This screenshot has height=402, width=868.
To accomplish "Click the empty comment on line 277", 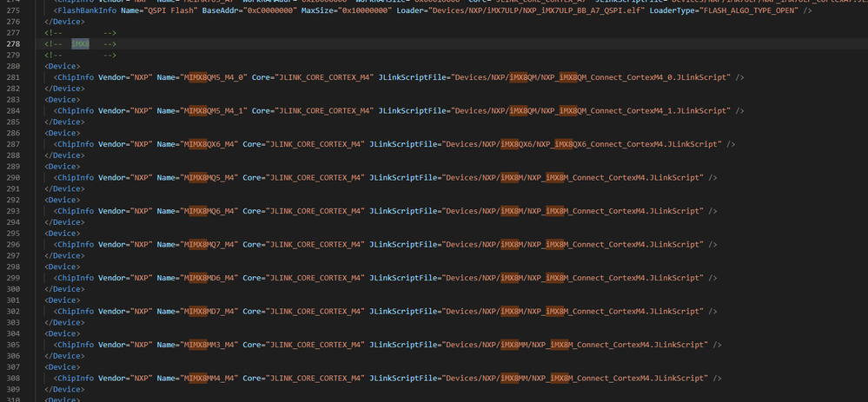I will [x=80, y=33].
